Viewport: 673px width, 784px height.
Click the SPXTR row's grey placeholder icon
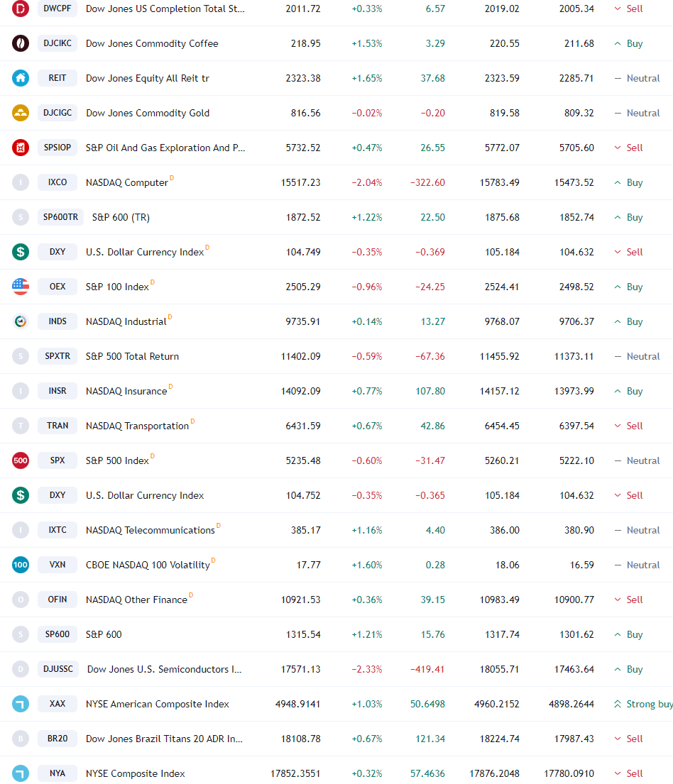point(21,356)
